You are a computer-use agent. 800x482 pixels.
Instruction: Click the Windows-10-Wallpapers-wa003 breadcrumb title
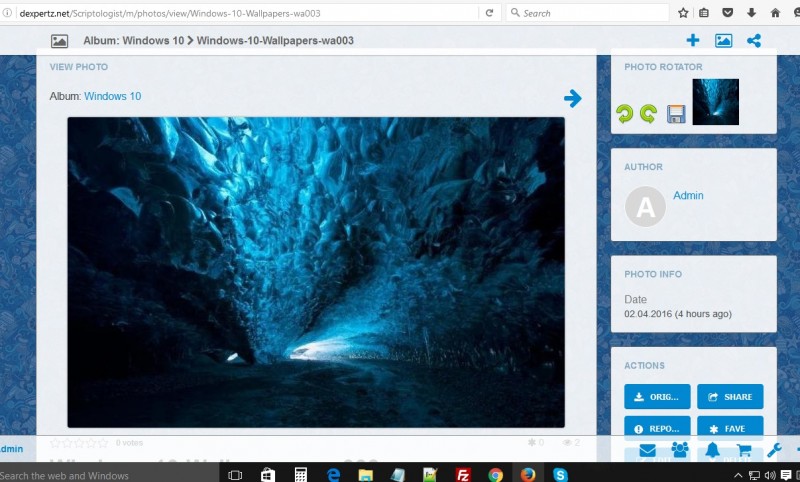click(x=275, y=40)
